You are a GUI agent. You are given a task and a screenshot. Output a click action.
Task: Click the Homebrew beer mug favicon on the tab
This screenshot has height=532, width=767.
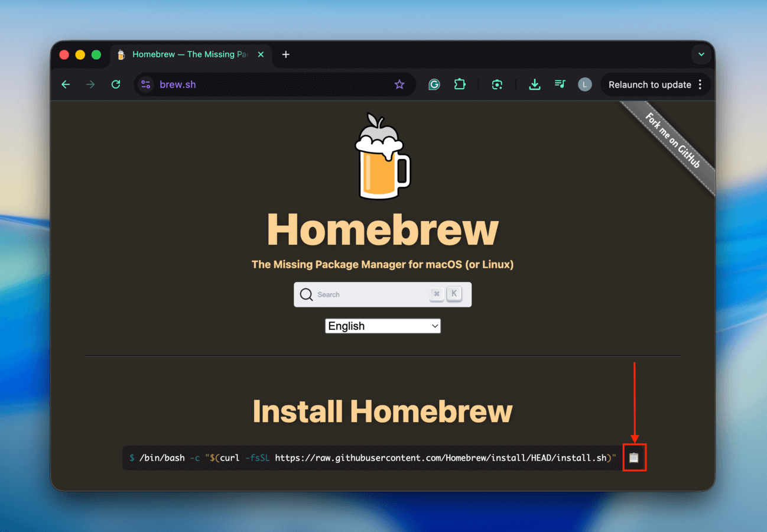(121, 54)
